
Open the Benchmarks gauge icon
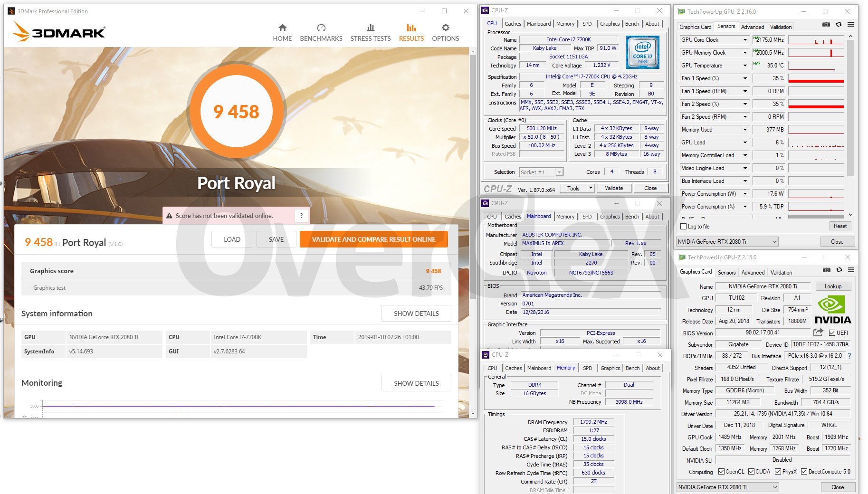pos(321,28)
